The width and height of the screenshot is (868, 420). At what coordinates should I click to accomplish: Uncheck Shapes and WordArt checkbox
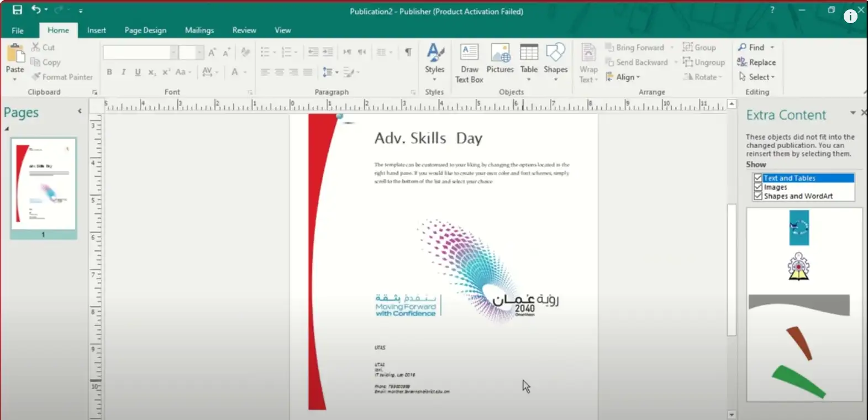tap(758, 196)
